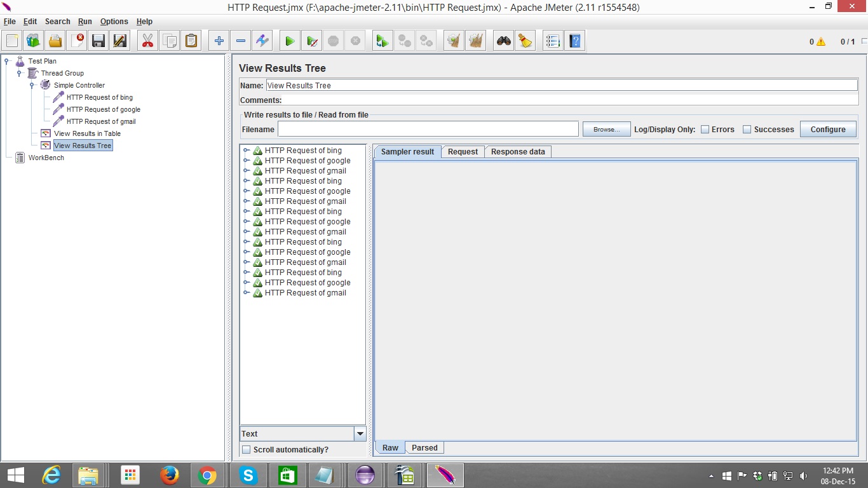The width and height of the screenshot is (868, 488).
Task: Toggle the Scroll automatically checkbox
Action: (x=247, y=450)
